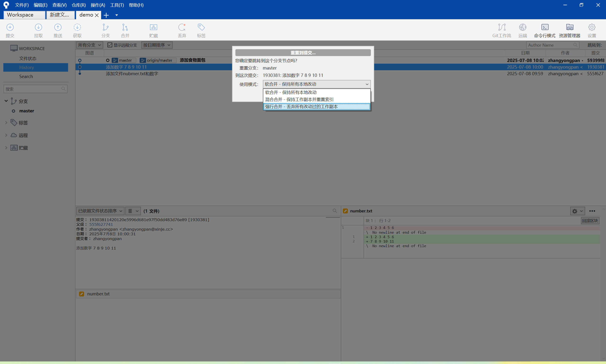Viewport: 606px width, 364px height.
Task: Expand the 远程 tree section
Action: click(x=6, y=135)
